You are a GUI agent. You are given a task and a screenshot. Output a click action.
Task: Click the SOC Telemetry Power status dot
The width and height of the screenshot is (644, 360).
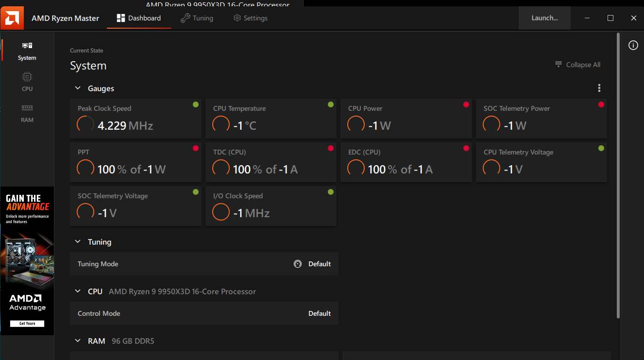pos(601,104)
